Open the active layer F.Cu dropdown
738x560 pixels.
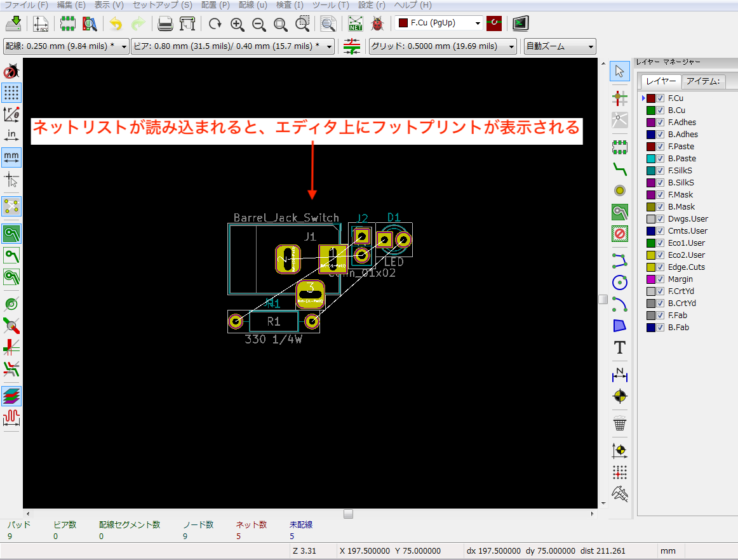439,23
